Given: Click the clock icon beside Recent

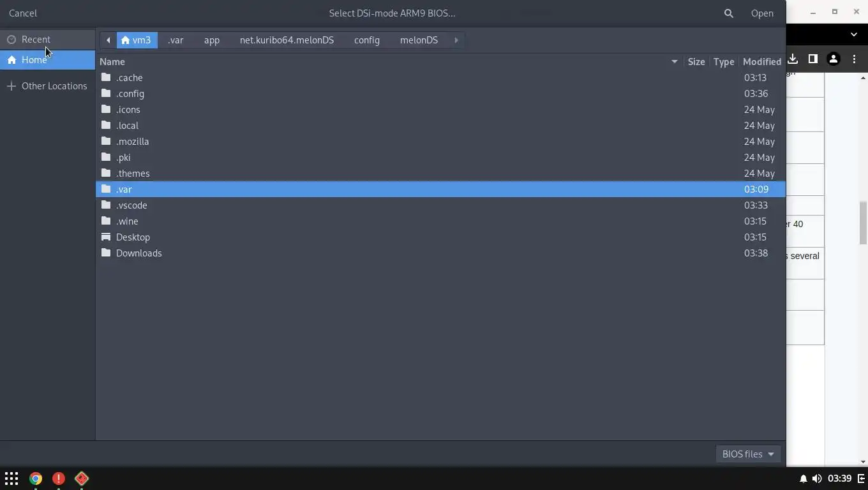Looking at the screenshot, I should [11, 40].
